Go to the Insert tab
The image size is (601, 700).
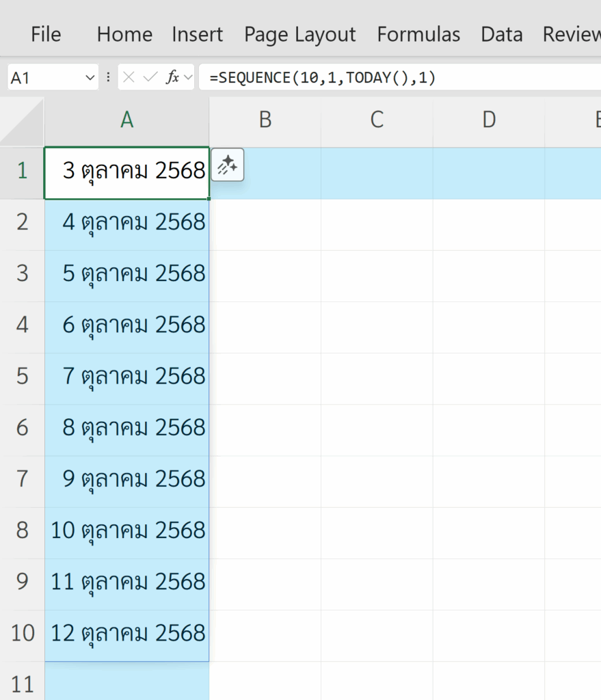point(197,34)
